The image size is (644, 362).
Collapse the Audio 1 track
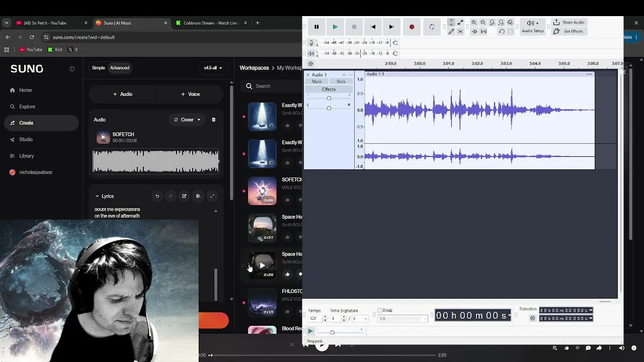(x=344, y=75)
